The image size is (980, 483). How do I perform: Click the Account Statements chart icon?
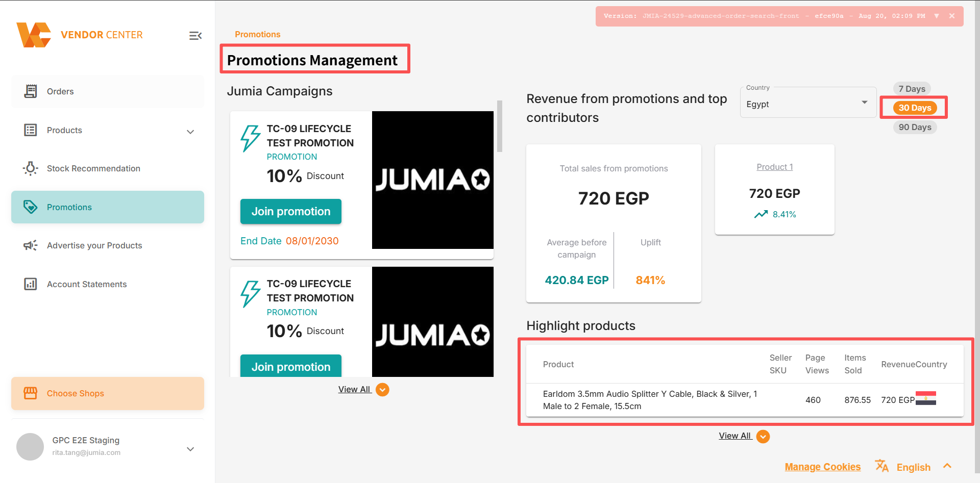point(31,284)
